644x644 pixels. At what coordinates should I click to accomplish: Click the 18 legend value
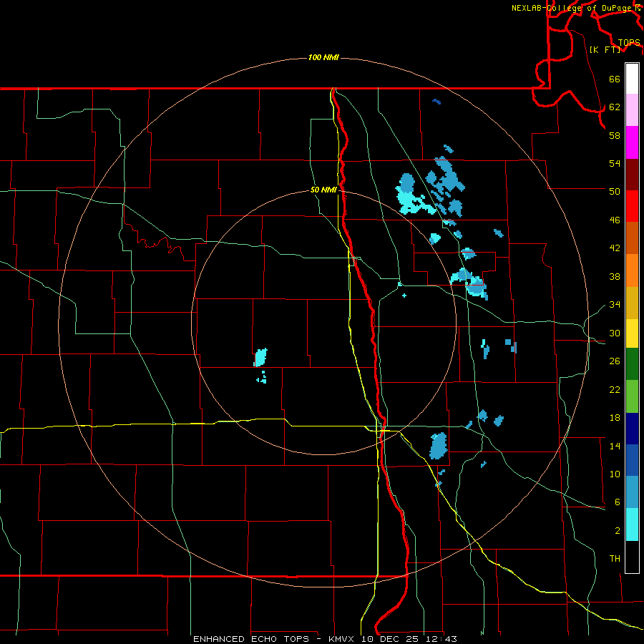click(615, 418)
